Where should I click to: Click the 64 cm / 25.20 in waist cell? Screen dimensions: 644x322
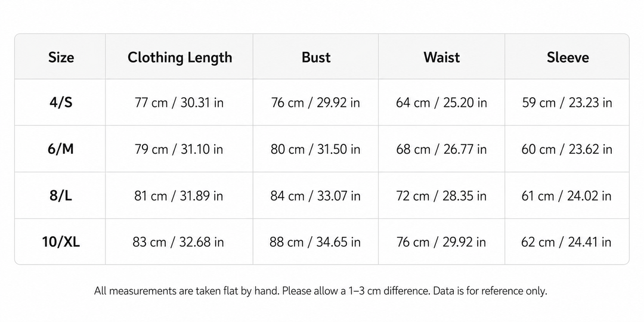[x=441, y=103]
